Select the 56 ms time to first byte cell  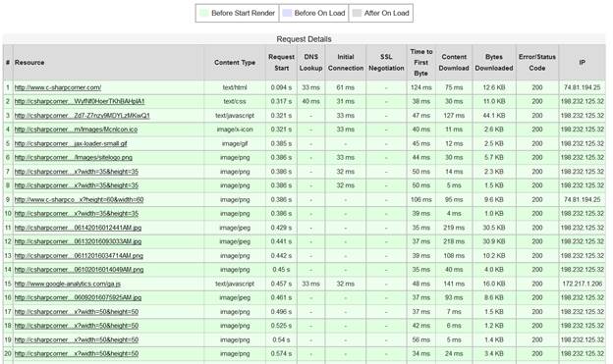[x=421, y=339]
